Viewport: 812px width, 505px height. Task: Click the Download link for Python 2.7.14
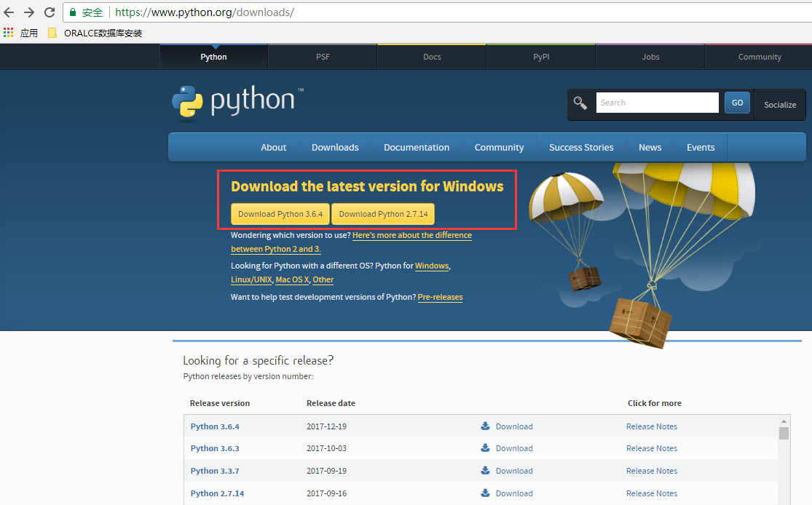click(x=514, y=493)
